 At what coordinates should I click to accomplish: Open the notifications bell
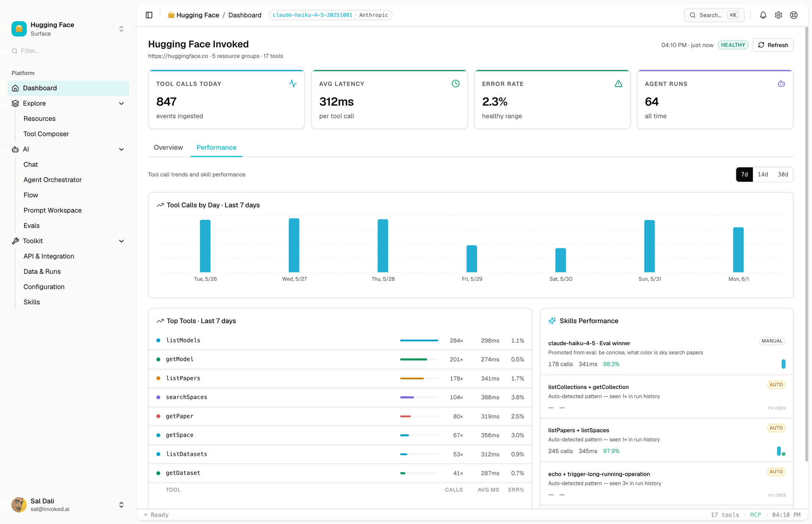(x=763, y=15)
